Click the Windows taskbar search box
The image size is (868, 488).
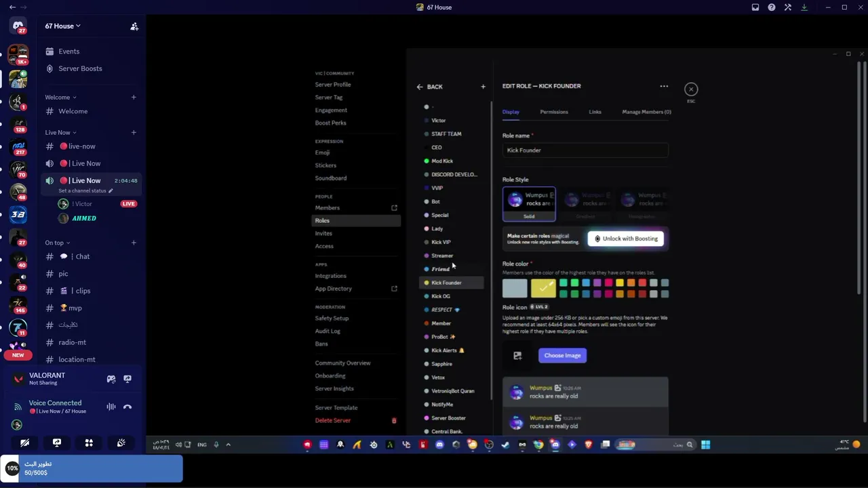pos(655,445)
